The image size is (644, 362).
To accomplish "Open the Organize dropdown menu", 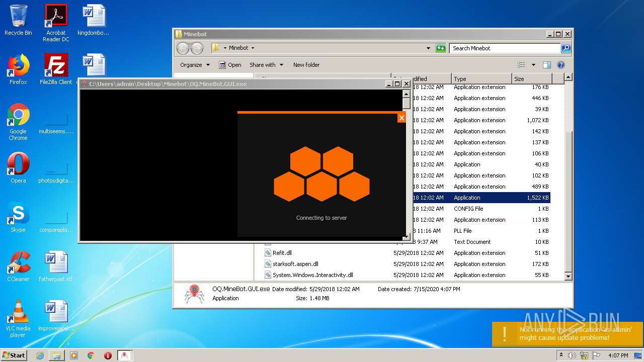I will 194,65.
